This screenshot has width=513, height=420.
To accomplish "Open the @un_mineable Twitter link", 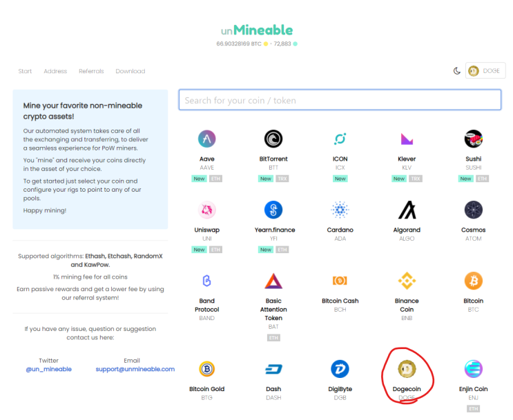I will point(48,370).
